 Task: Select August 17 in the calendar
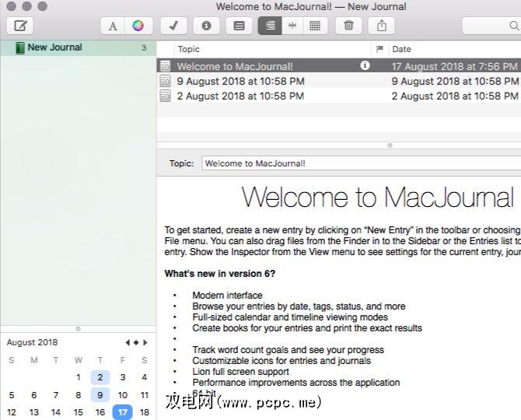click(x=123, y=412)
